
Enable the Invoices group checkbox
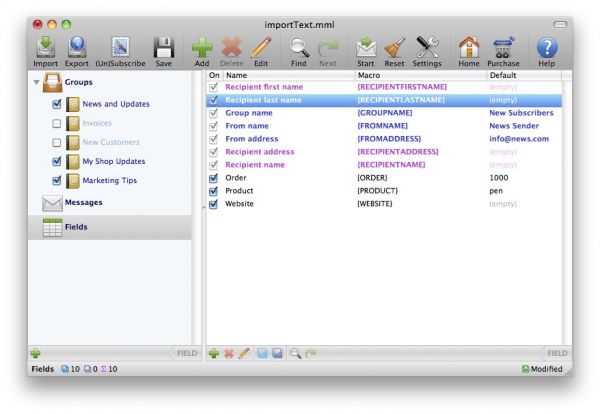[57, 123]
